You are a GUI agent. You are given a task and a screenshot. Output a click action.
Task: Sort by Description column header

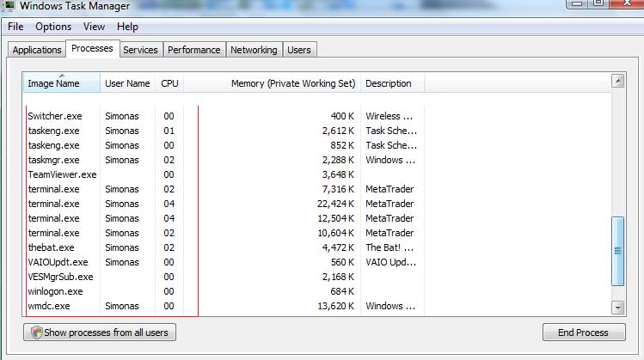[x=393, y=83]
